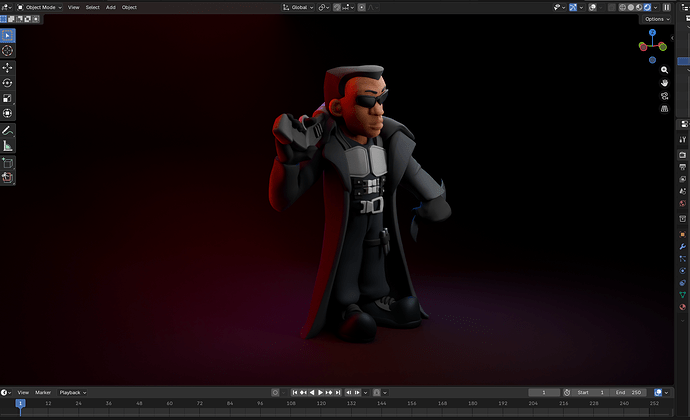Play the animation forward
This screenshot has width=690, height=420.
(320, 392)
